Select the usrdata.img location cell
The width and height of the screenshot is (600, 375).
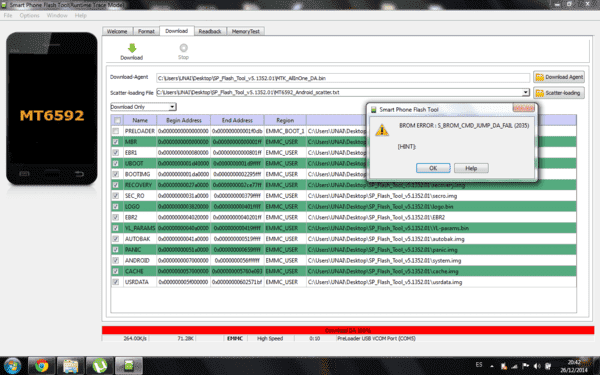coord(441,282)
